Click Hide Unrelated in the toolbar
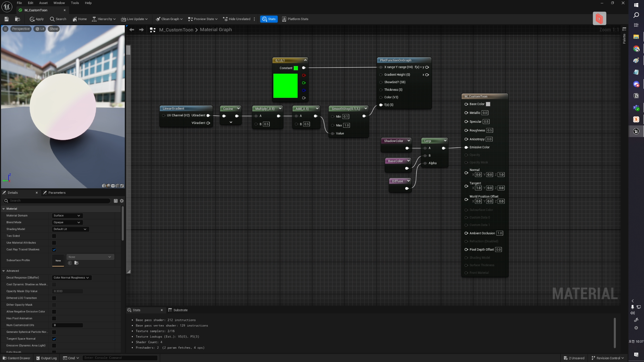644x362 pixels. pyautogui.click(x=236, y=19)
